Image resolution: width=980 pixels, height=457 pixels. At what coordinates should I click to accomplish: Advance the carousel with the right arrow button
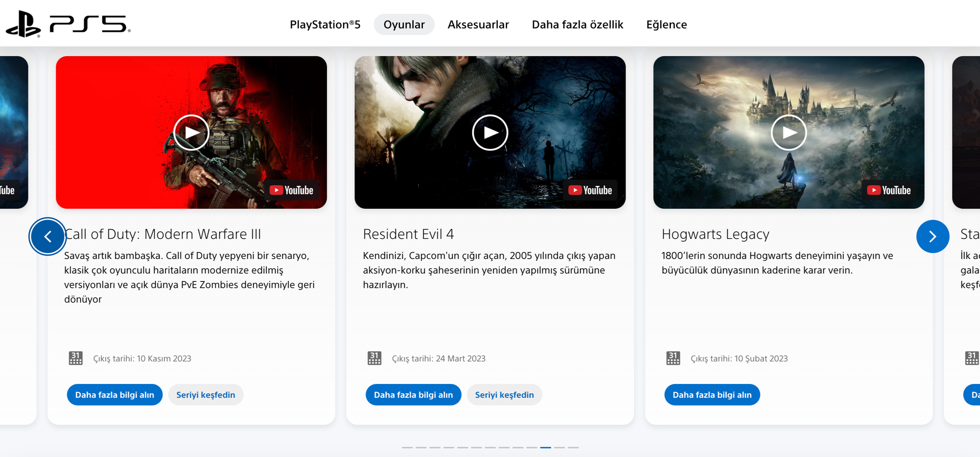click(933, 236)
